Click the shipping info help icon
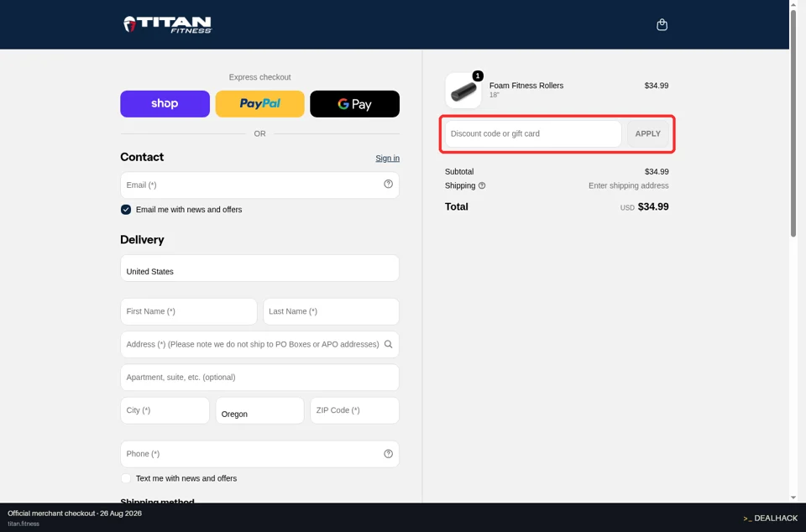806x532 pixels. coord(482,186)
